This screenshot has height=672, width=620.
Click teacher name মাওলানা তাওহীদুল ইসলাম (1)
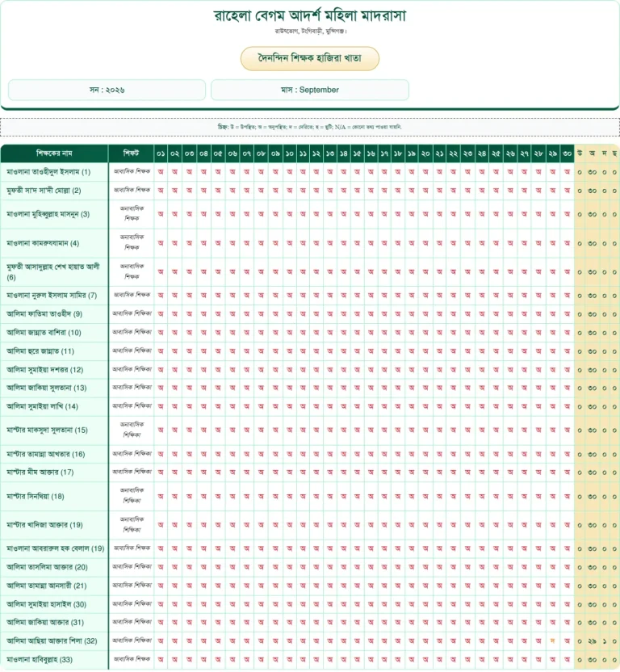click(x=48, y=172)
